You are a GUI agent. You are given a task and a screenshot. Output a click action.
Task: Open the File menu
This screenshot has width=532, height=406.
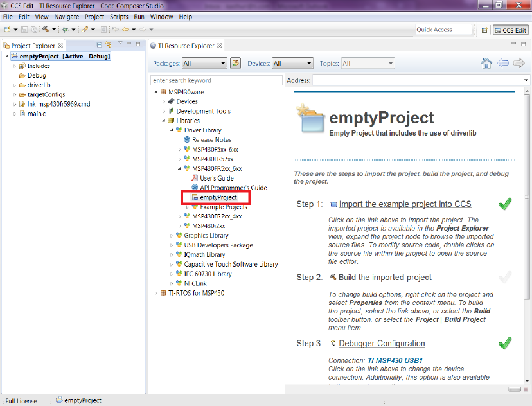click(x=8, y=17)
